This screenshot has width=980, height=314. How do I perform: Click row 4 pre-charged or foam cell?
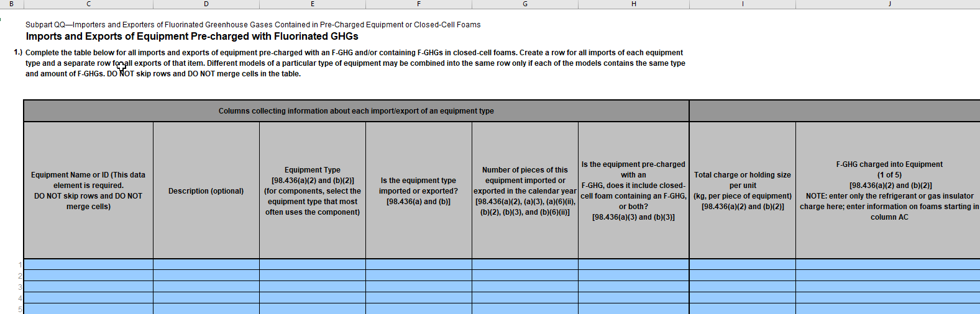[x=633, y=298]
